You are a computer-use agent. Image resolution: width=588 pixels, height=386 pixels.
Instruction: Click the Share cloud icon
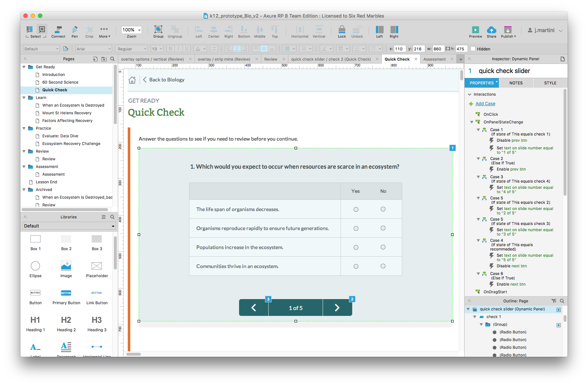tap(491, 30)
